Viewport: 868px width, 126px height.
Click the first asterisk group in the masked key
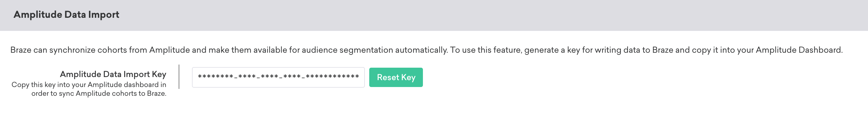click(x=216, y=76)
